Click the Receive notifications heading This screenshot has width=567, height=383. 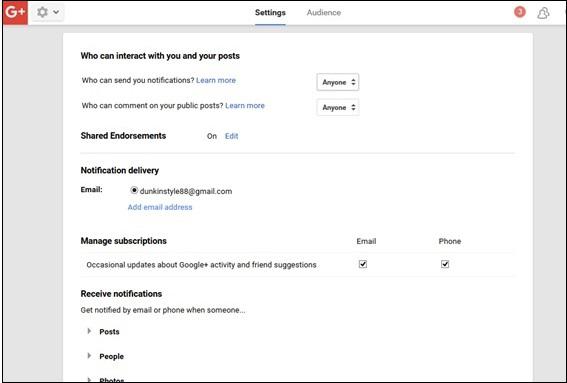click(121, 294)
